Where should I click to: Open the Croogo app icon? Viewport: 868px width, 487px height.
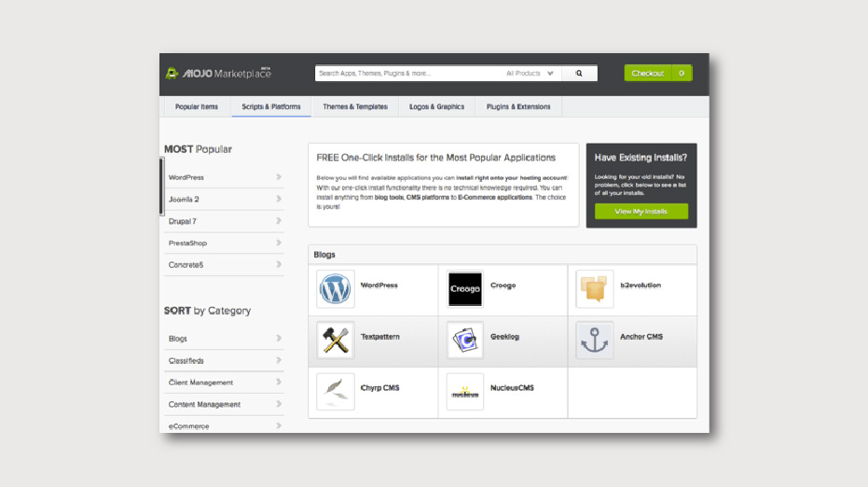coord(465,289)
